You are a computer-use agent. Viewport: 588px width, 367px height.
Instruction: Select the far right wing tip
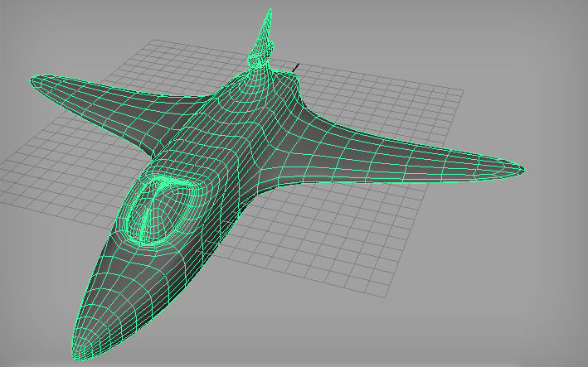(x=521, y=170)
